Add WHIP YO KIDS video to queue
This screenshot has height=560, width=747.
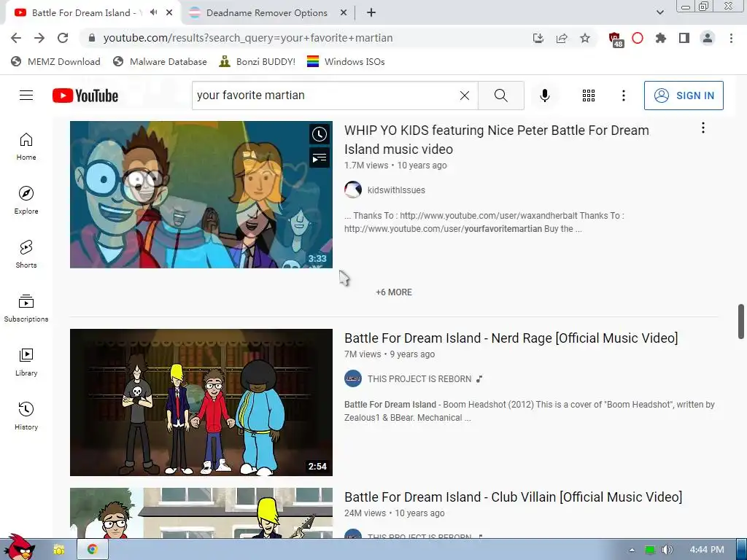(x=320, y=157)
